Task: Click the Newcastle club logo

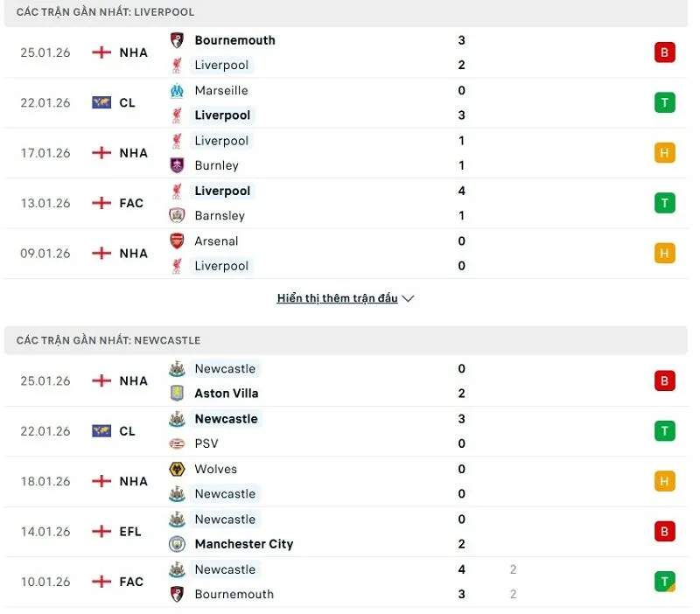Action: (x=176, y=368)
